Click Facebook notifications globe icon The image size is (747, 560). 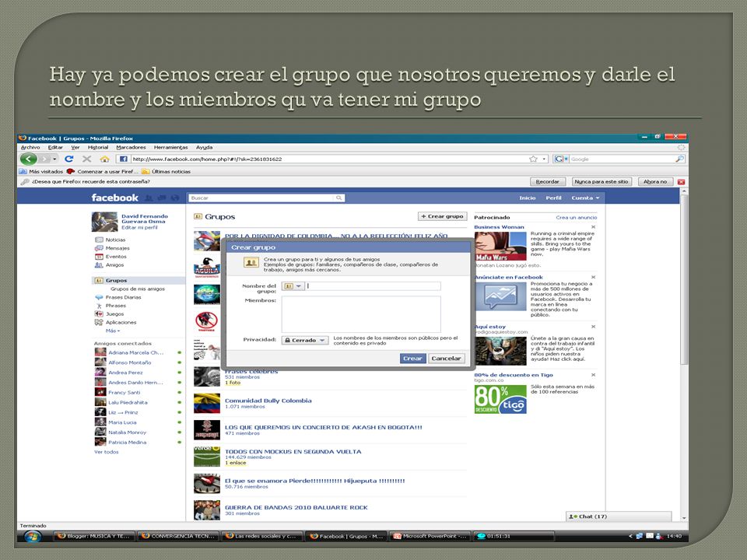(x=175, y=198)
